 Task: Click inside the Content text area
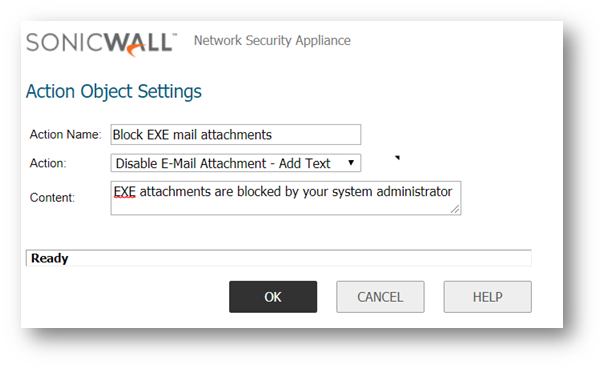click(x=286, y=198)
